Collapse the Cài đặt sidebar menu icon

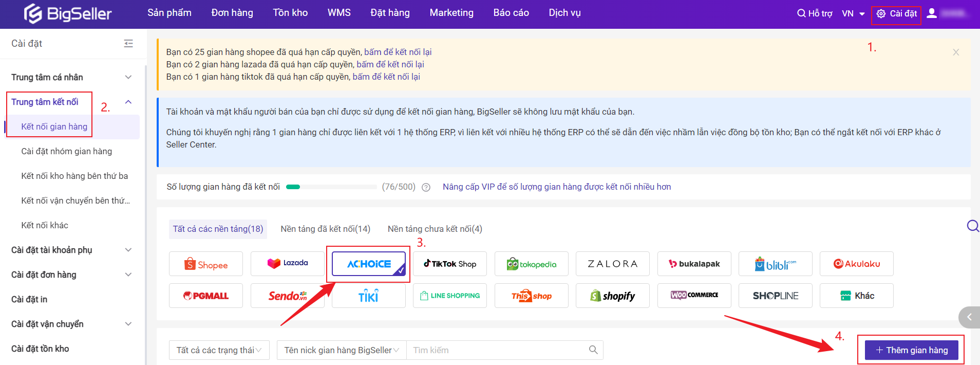click(128, 44)
